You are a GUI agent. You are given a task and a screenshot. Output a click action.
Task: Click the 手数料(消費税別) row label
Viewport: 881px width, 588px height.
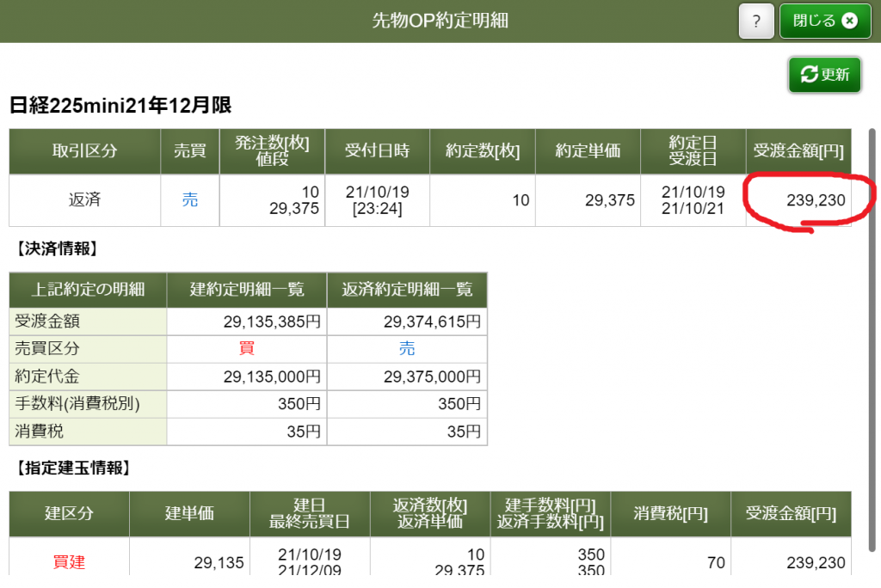pyautogui.click(x=77, y=404)
